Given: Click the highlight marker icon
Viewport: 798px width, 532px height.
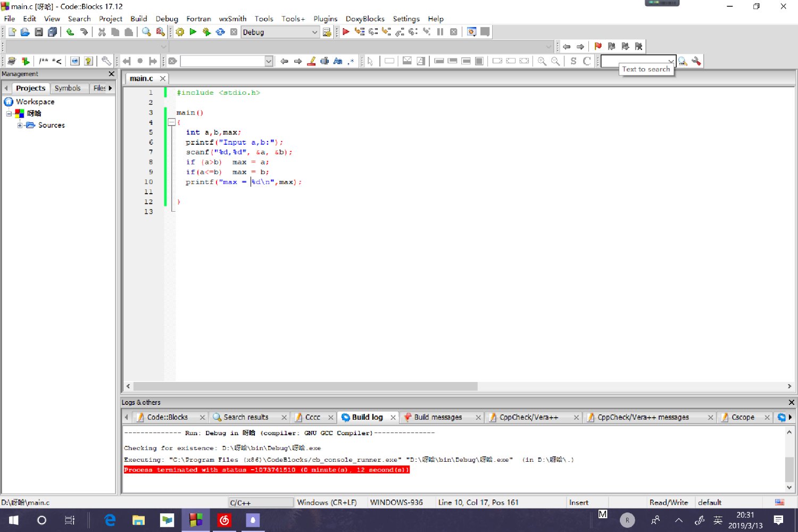Looking at the screenshot, I should [312, 61].
